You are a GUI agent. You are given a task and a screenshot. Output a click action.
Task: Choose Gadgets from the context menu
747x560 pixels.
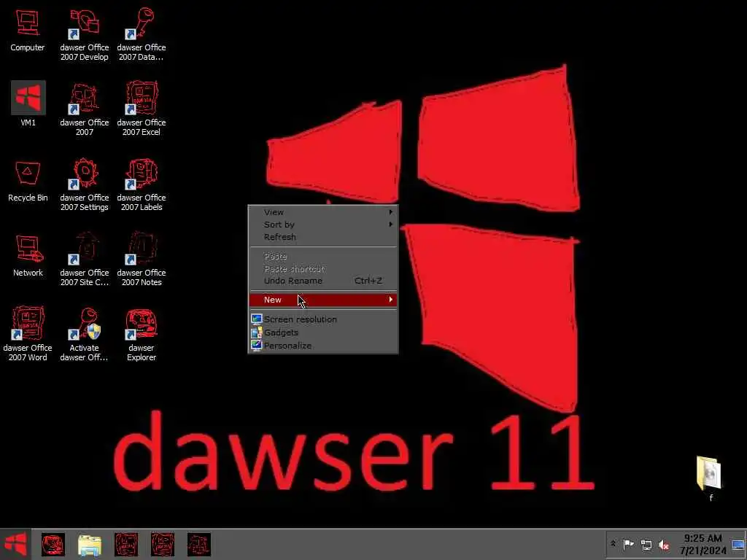point(323,332)
